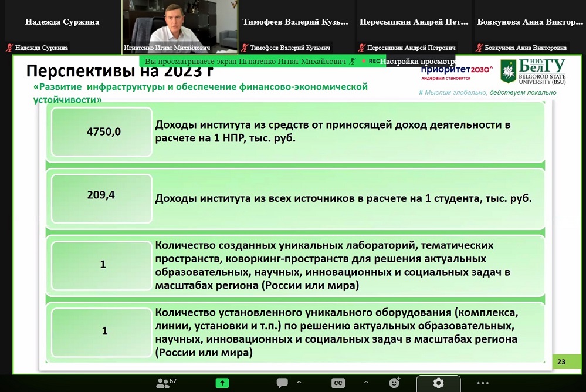Open the More options three-dots menu

[x=483, y=383]
